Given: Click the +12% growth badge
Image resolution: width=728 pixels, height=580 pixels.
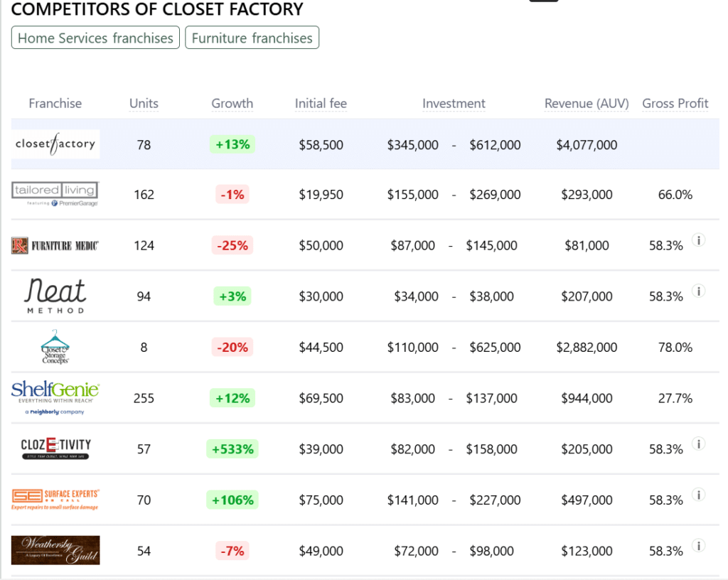Looking at the screenshot, I should (232, 398).
